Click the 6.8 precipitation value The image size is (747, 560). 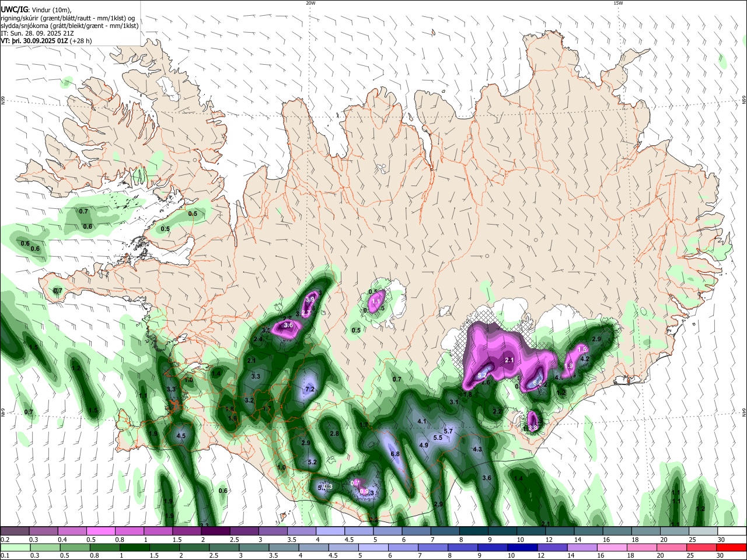395,454
